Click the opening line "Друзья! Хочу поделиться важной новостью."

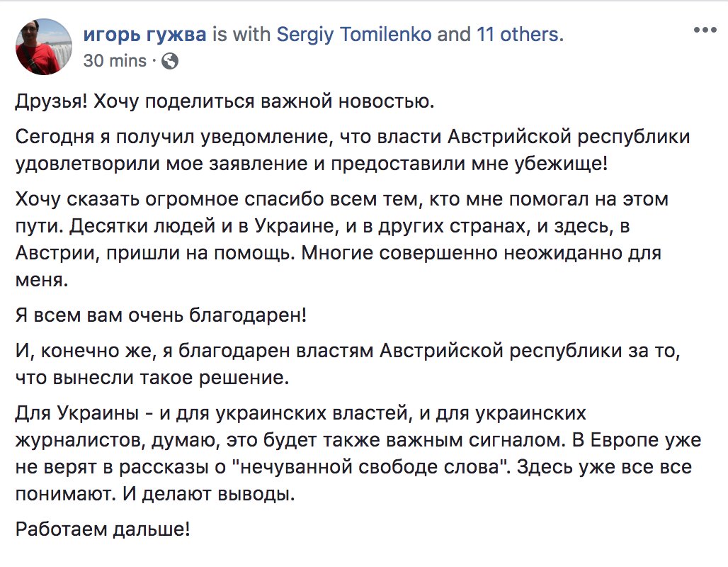pos(224,102)
